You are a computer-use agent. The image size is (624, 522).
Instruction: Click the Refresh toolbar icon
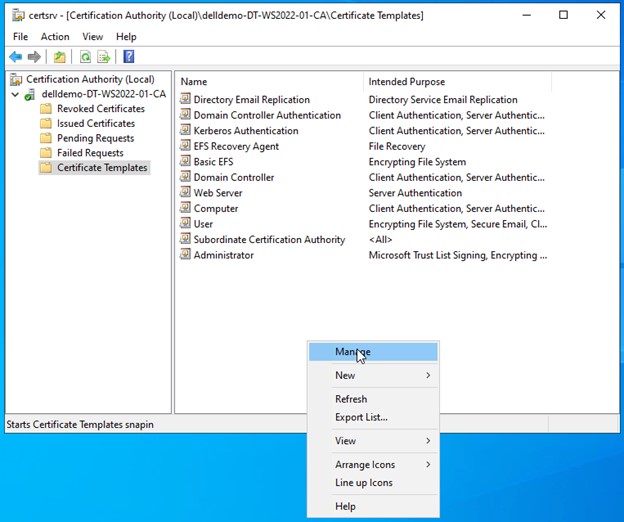point(86,57)
